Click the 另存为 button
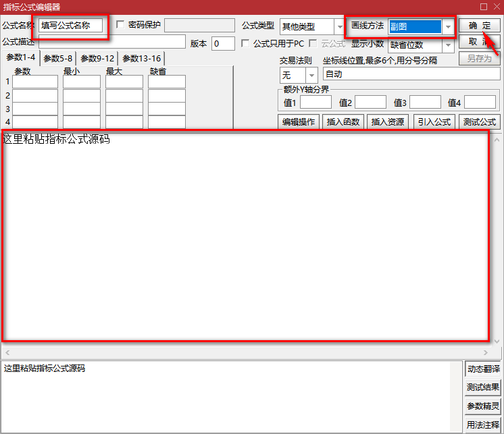Image resolution: width=504 pixels, height=434 pixels. point(479,59)
